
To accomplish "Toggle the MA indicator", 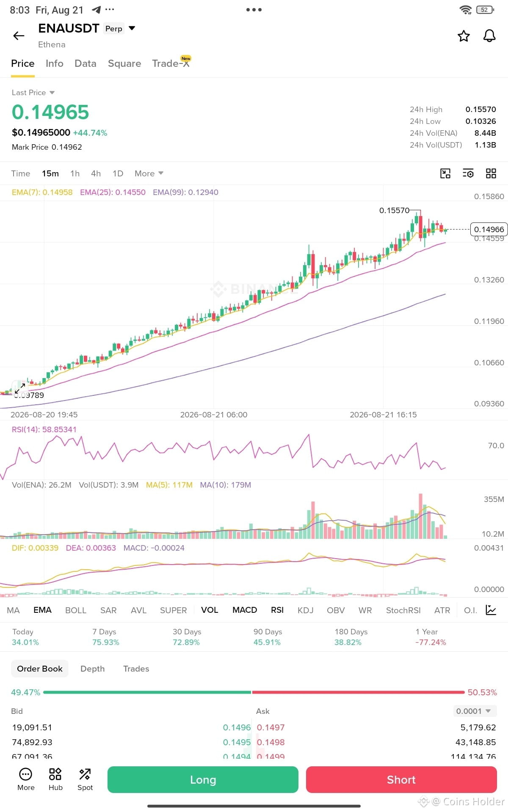I will point(14,610).
